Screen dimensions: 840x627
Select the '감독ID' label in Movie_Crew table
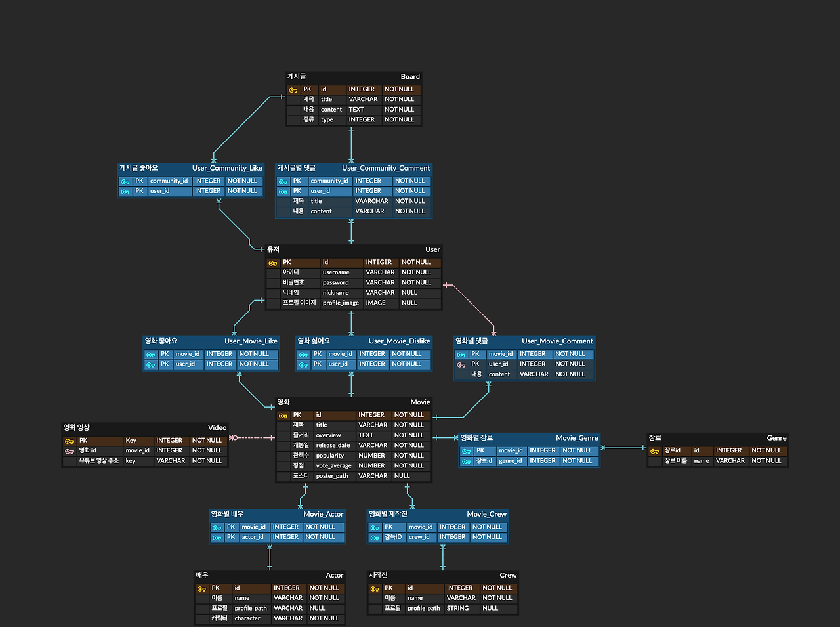click(x=393, y=537)
